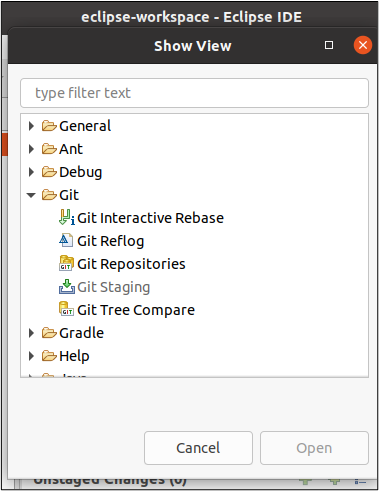Click the Git Staging icon
This screenshot has width=379, height=491.
pyautogui.click(x=67, y=287)
